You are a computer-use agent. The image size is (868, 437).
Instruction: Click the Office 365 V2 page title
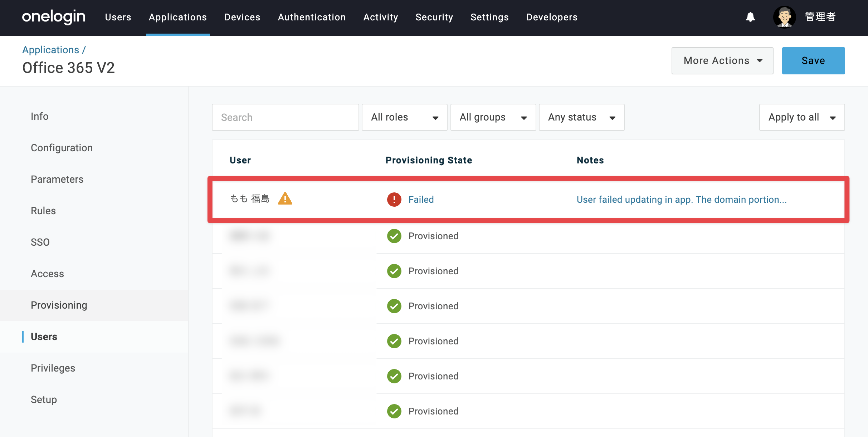tap(68, 68)
